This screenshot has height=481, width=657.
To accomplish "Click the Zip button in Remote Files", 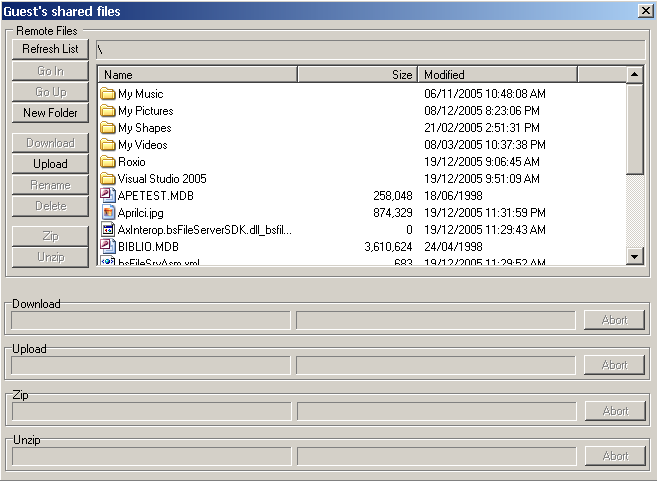I will [50, 236].
